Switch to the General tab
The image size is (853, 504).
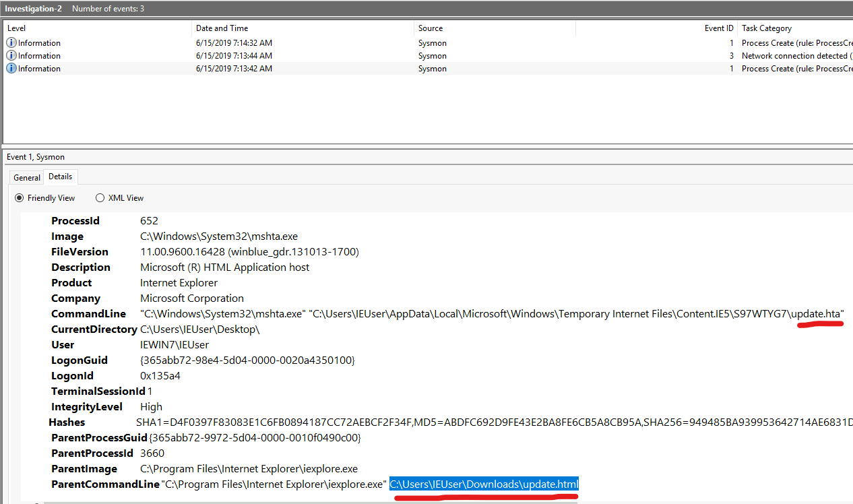click(27, 178)
